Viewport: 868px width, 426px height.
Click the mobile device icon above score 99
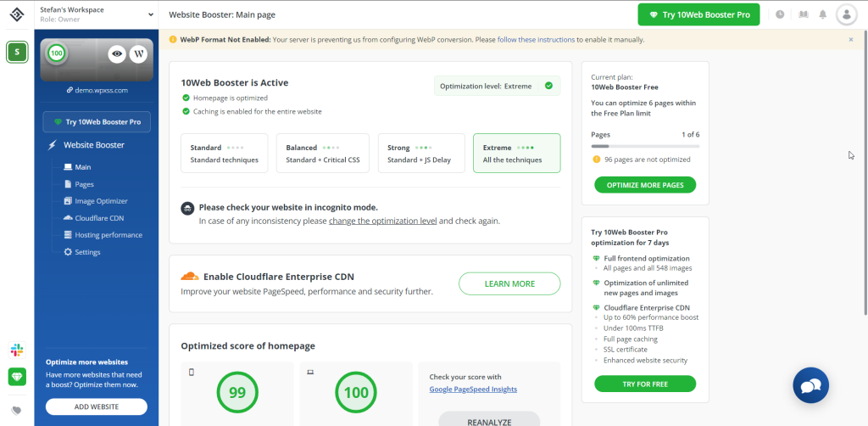[x=192, y=373]
